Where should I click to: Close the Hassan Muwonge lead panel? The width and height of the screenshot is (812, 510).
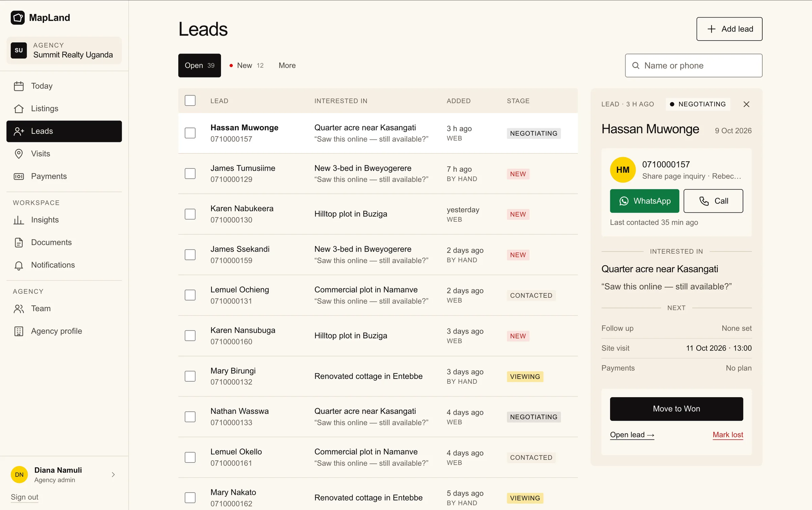click(746, 104)
